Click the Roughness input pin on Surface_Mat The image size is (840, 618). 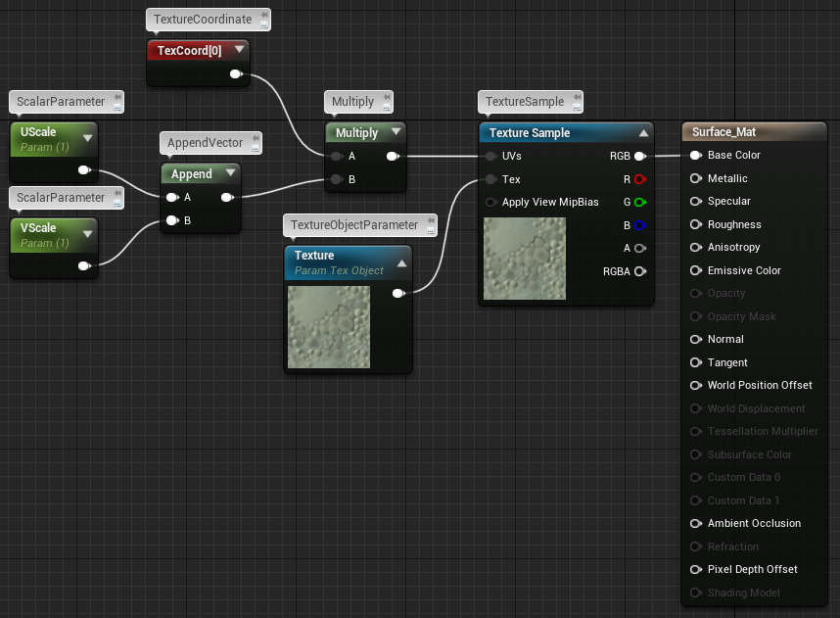pyautogui.click(x=695, y=224)
